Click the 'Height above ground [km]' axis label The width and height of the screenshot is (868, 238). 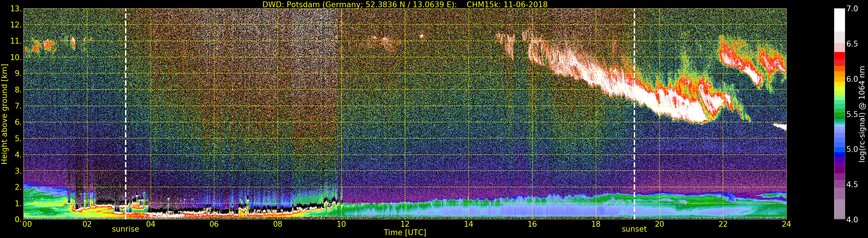[4, 114]
